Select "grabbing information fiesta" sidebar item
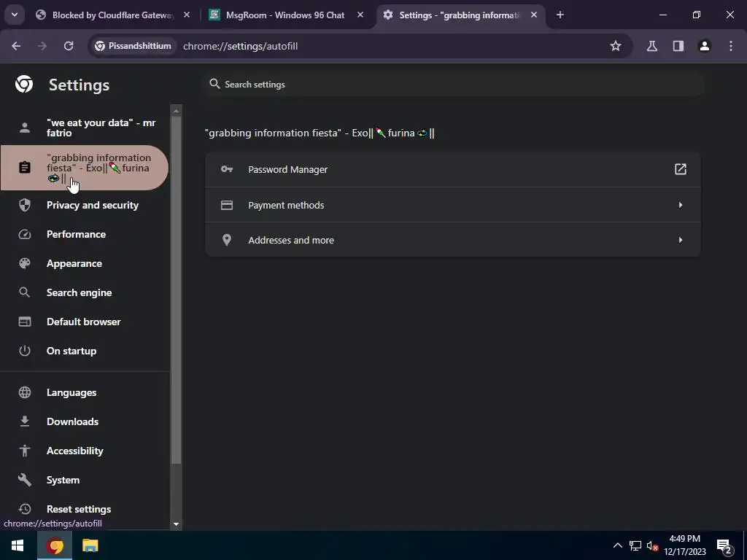 [85, 168]
